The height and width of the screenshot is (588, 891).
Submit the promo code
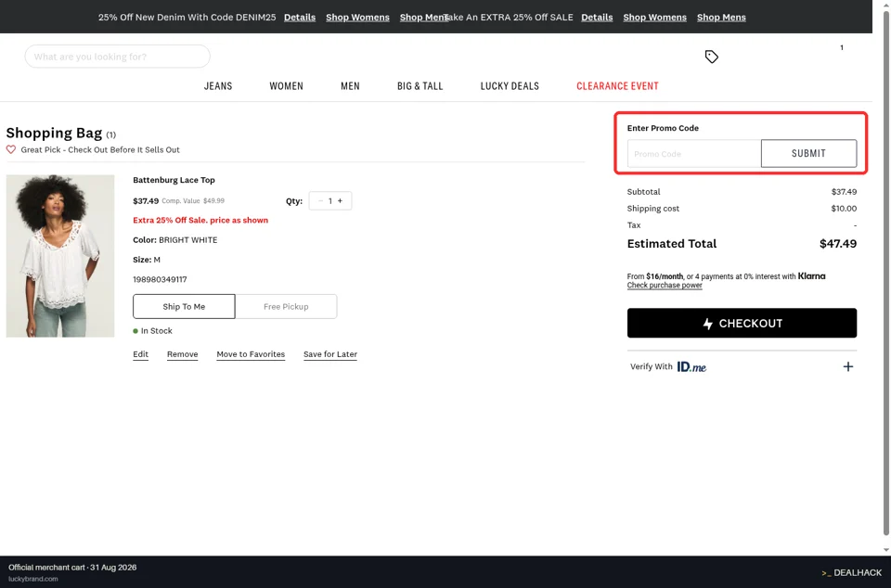[808, 153]
